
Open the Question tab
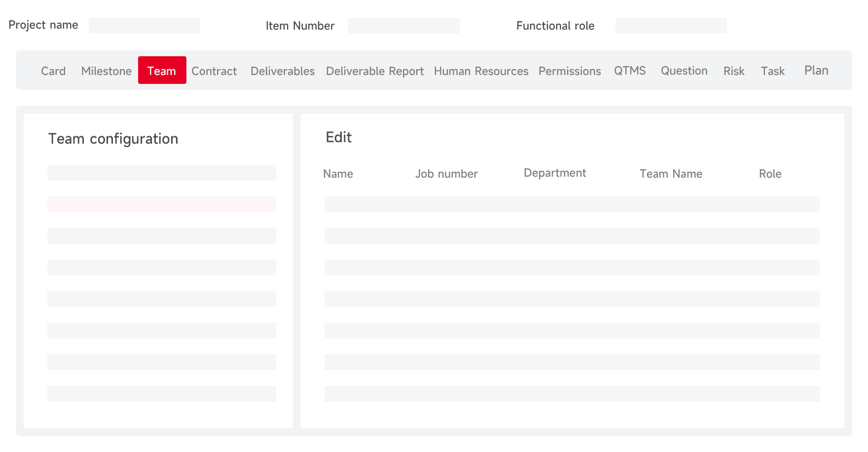pyautogui.click(x=684, y=71)
